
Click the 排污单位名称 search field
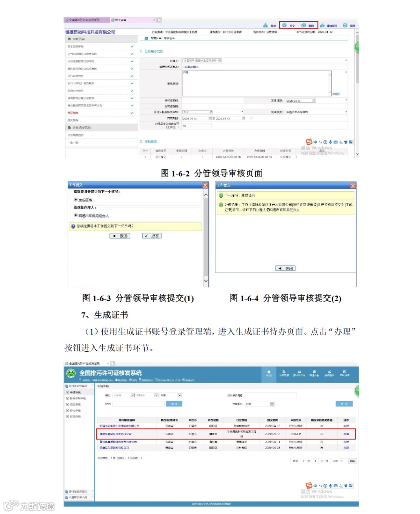point(271,395)
